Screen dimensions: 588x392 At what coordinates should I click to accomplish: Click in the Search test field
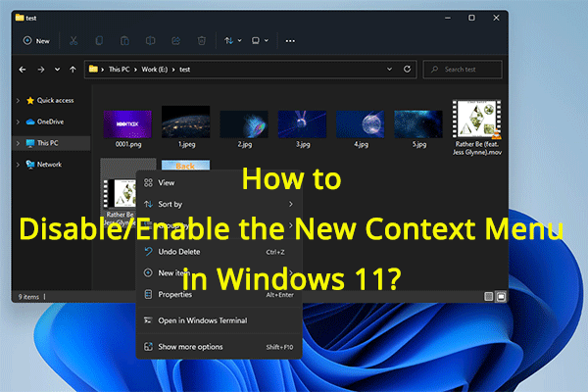pyautogui.click(x=463, y=70)
